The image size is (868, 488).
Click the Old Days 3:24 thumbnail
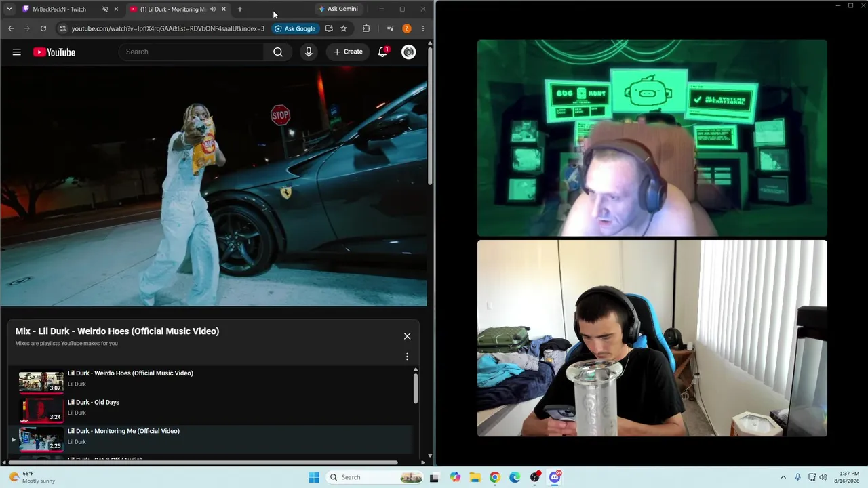pyautogui.click(x=41, y=411)
